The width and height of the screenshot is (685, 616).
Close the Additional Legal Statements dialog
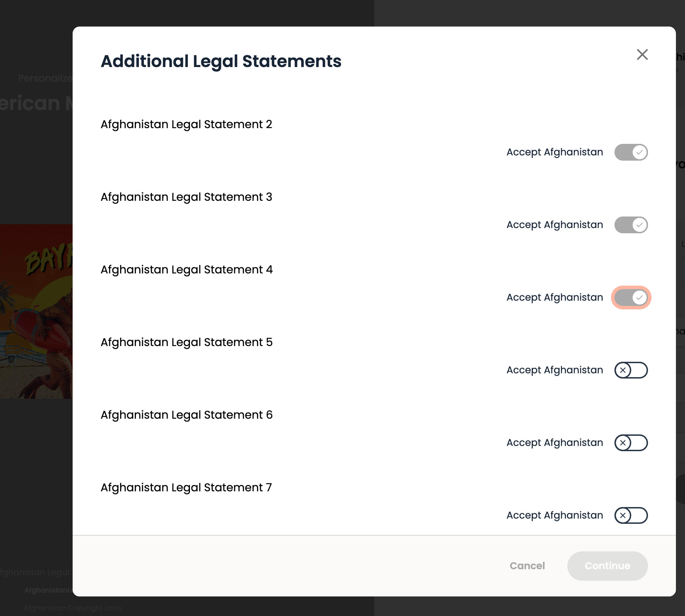[642, 54]
